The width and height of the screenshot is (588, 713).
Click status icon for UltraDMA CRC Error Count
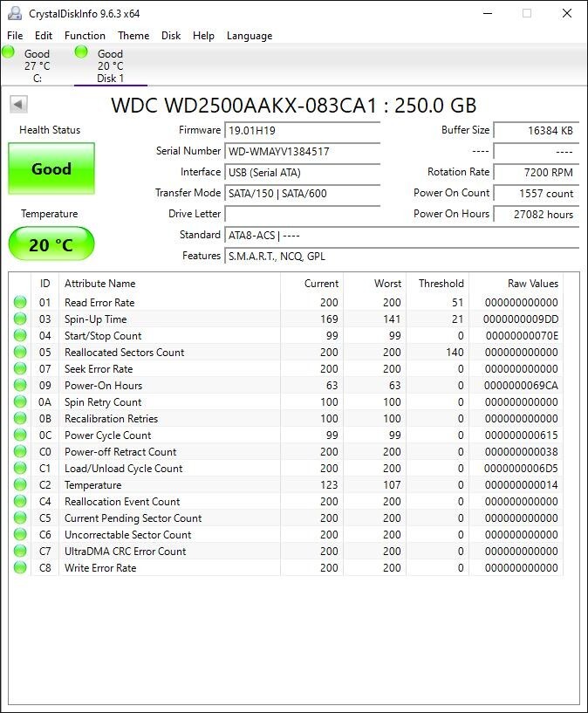click(20, 552)
